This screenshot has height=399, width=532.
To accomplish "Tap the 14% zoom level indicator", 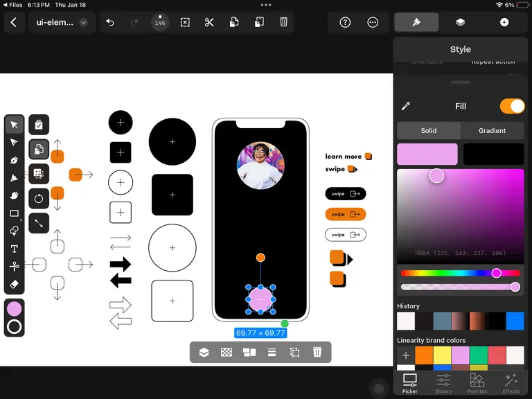I will 160,22.
